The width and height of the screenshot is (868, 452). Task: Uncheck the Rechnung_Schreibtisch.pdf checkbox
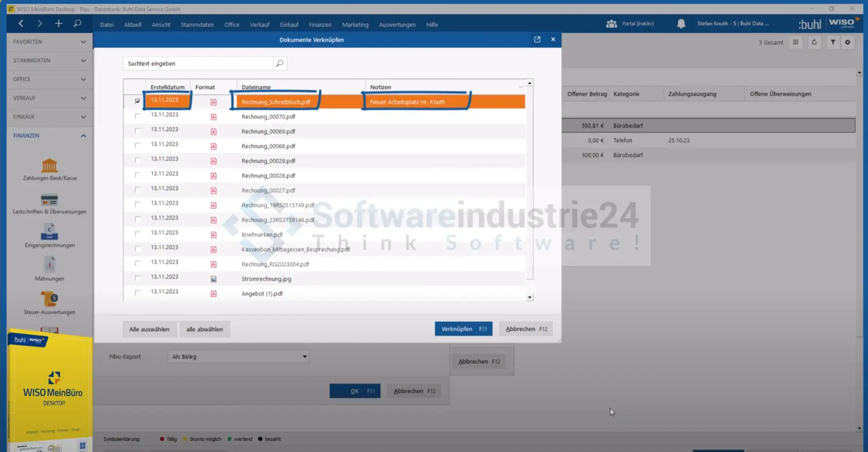[137, 101]
